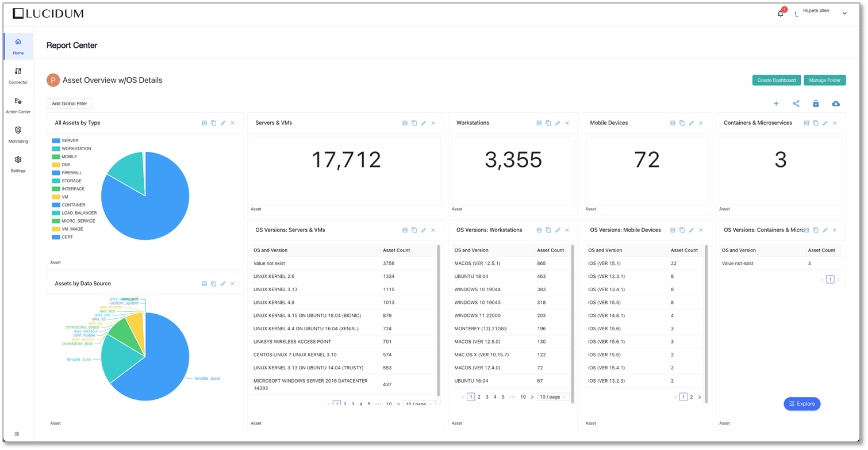Screen dimensions: 868x450
Task: Toggle LOAD_BALANCER legend entry
Action: (74, 213)
